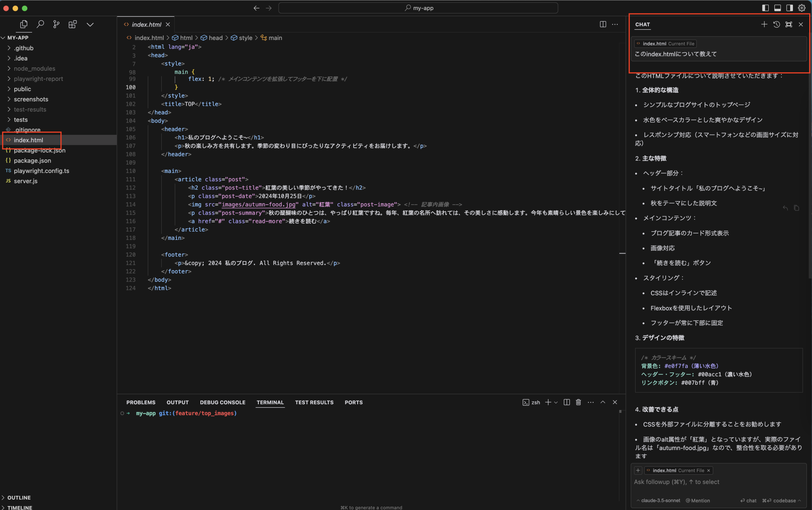Open the terminal launch profile dropdown
The image size is (812, 510).
[x=556, y=403]
